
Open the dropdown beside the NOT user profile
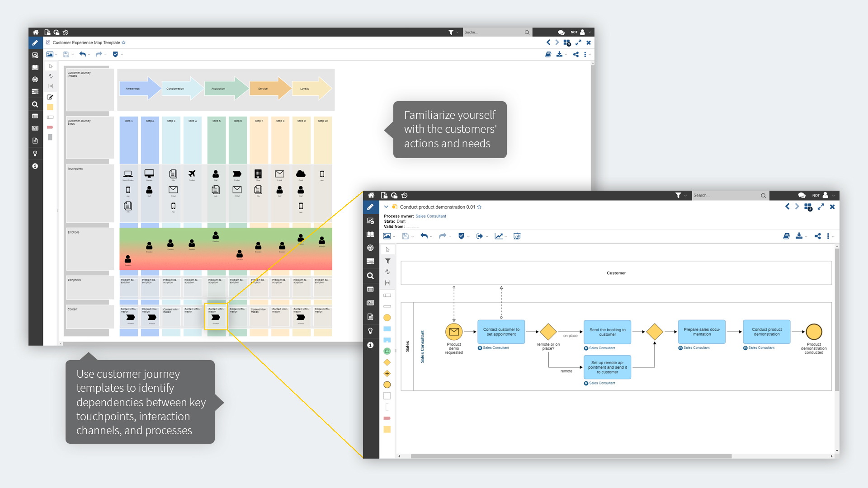tap(834, 195)
